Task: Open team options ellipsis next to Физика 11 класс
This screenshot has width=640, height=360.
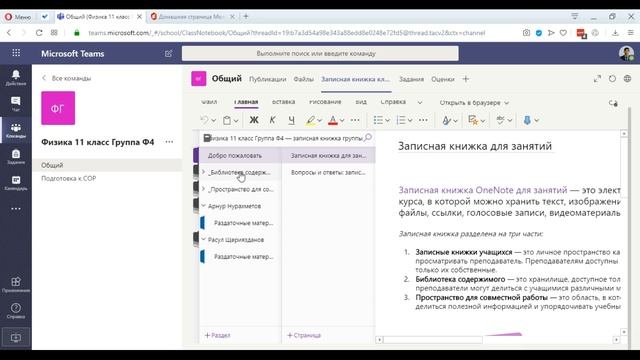Action: pos(169,142)
